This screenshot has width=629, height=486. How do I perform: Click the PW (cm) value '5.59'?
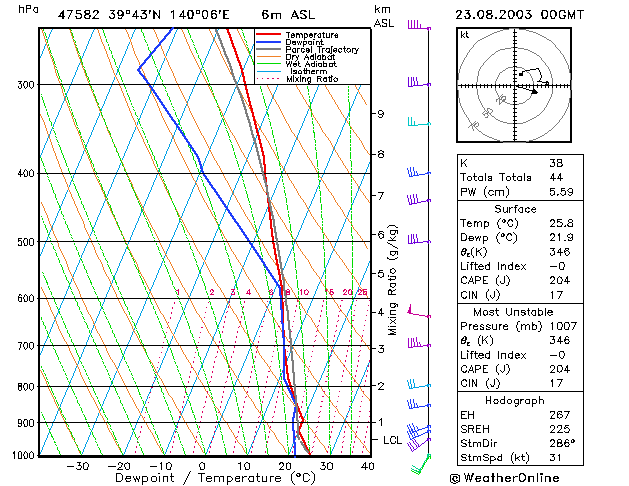click(x=561, y=192)
